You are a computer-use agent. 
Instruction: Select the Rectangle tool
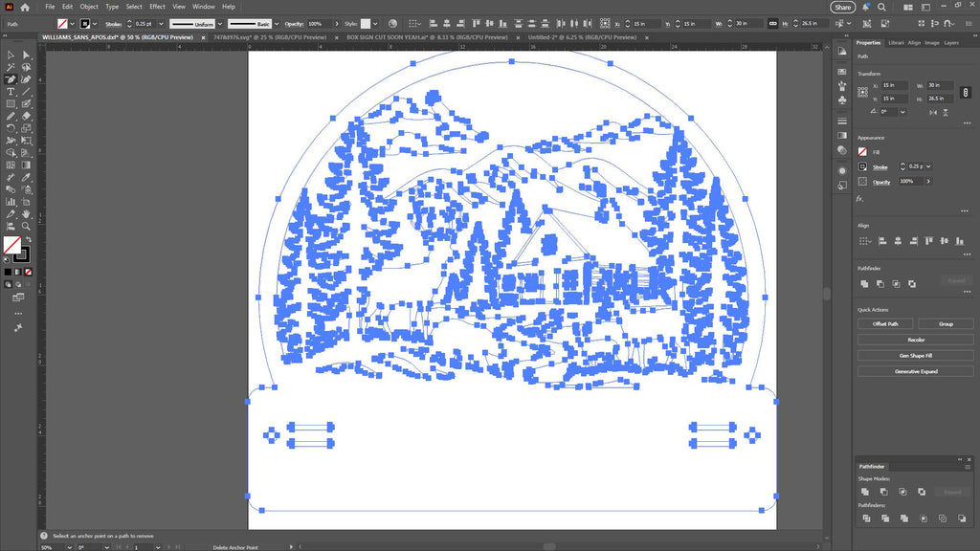11,103
